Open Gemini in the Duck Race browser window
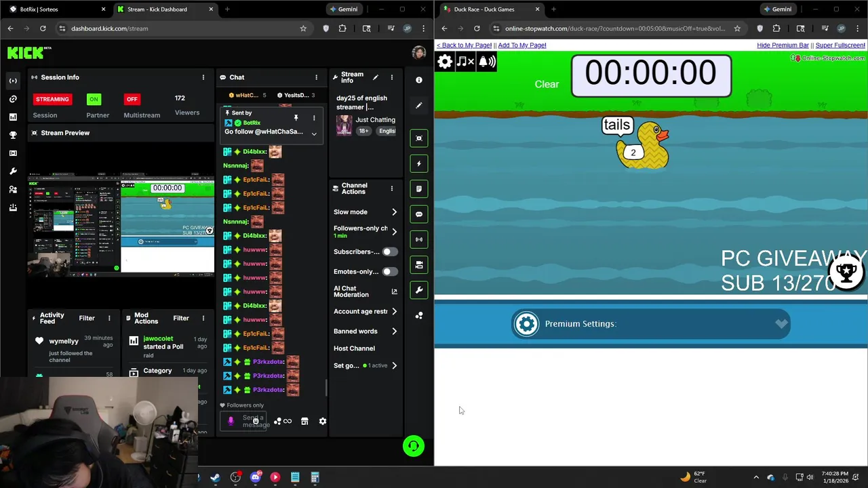Viewport: 868px width, 488px height. 777,9
